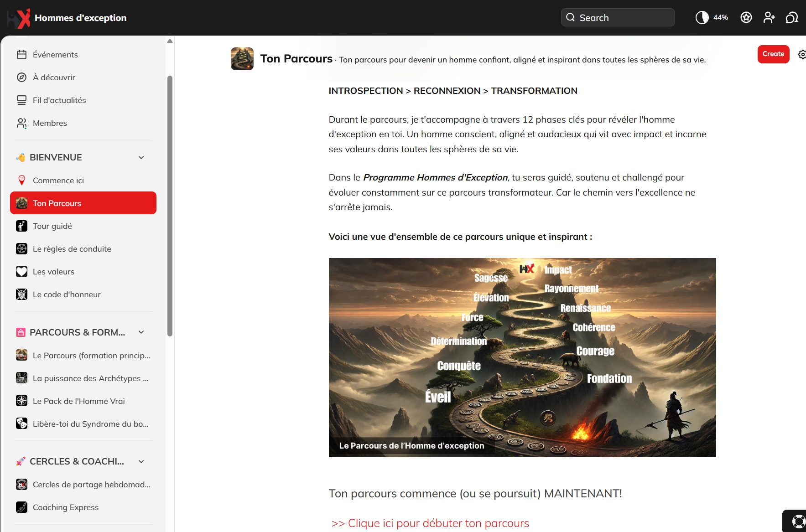Click the Membres people icon

click(21, 123)
